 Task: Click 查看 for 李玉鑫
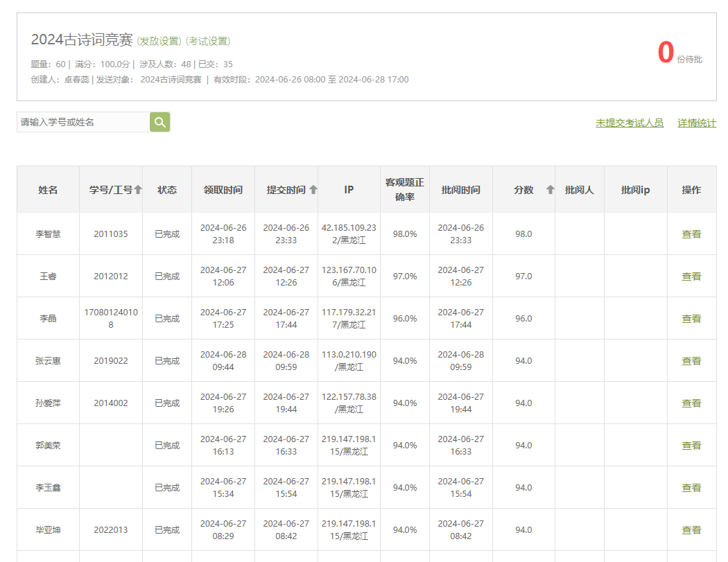click(x=691, y=488)
